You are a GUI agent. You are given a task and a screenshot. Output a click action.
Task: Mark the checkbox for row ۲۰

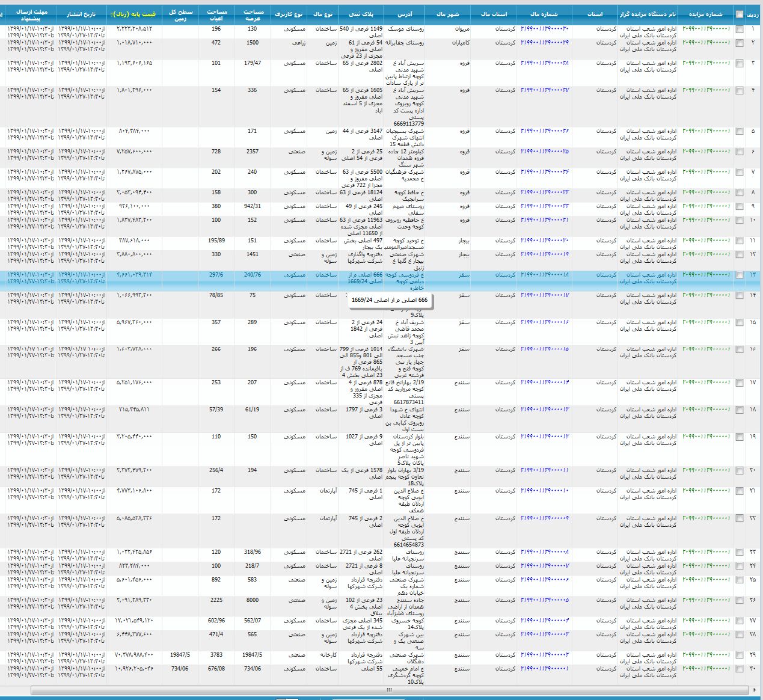coord(739,471)
